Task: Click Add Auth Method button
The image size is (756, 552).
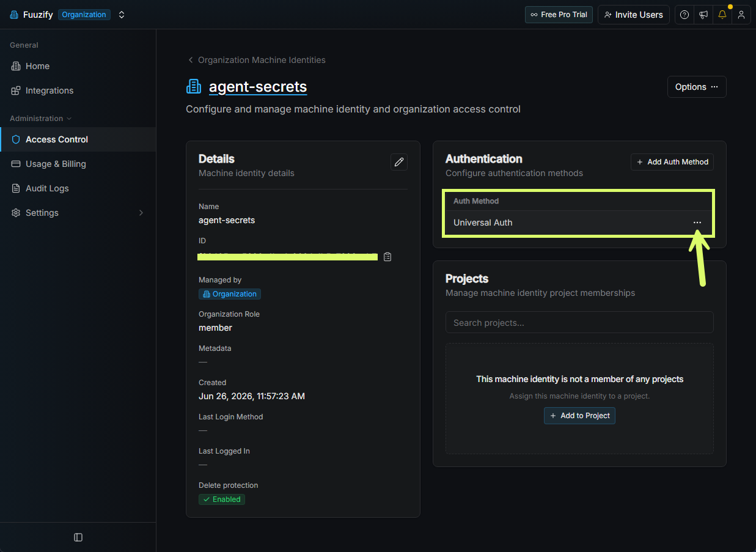Action: [672, 162]
